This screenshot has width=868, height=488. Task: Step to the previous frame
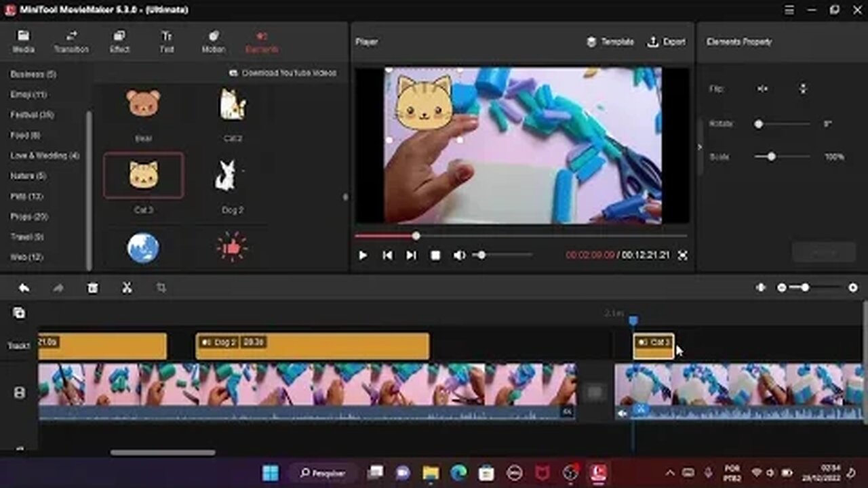click(x=387, y=255)
